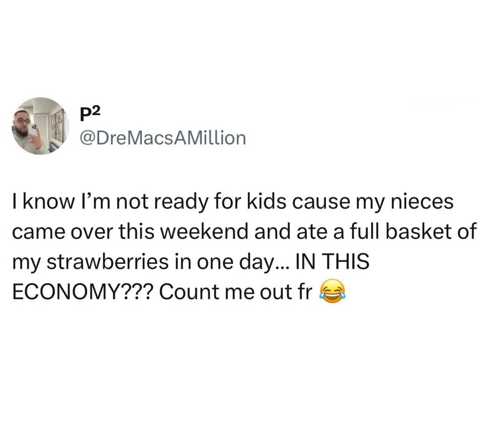Open the profile picture of P²
The width and height of the screenshot is (504, 439).
[x=40, y=125]
